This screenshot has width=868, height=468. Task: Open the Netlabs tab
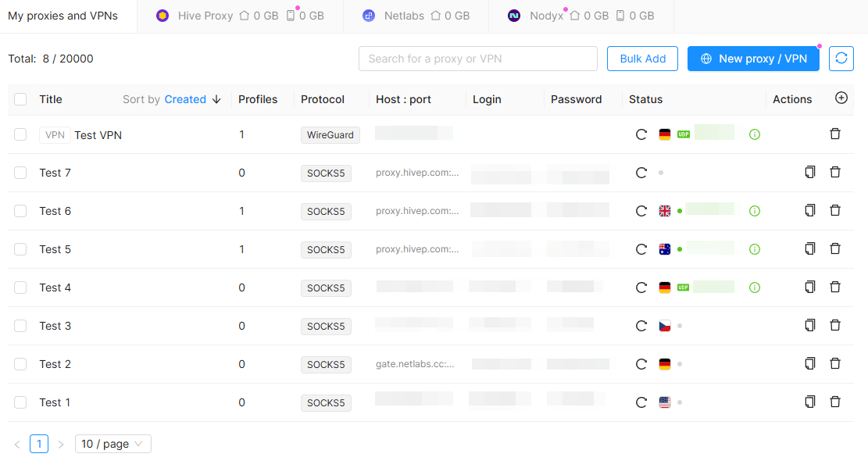tap(416, 16)
